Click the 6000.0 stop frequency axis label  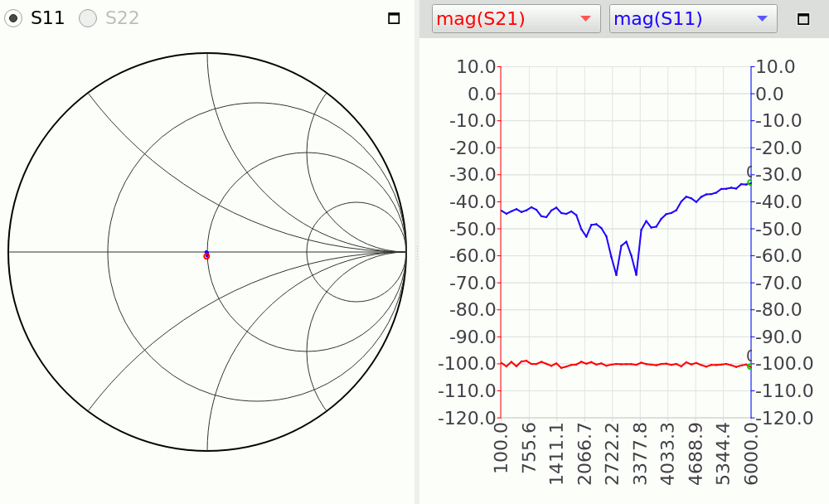point(751,448)
